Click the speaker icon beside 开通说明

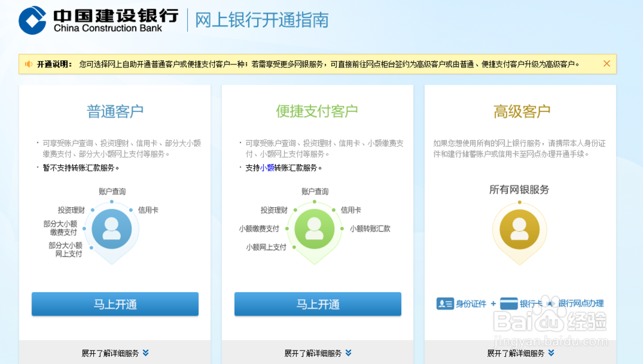pyautogui.click(x=29, y=64)
